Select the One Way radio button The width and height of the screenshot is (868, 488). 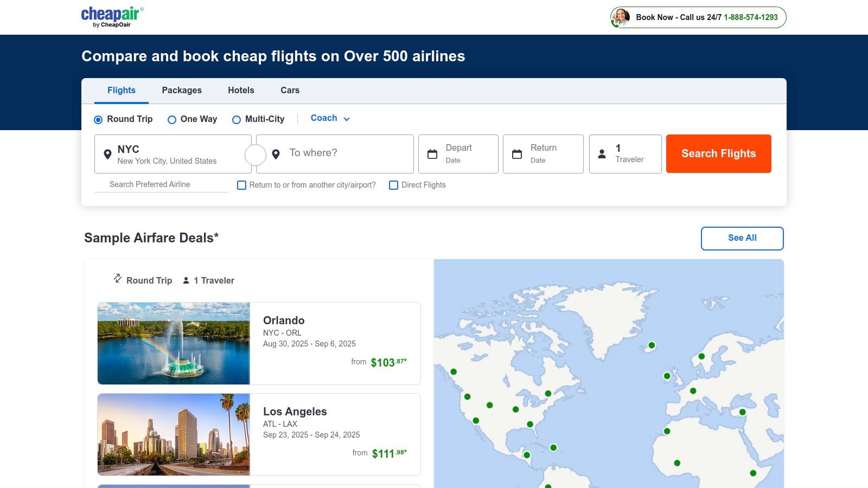[x=172, y=120]
